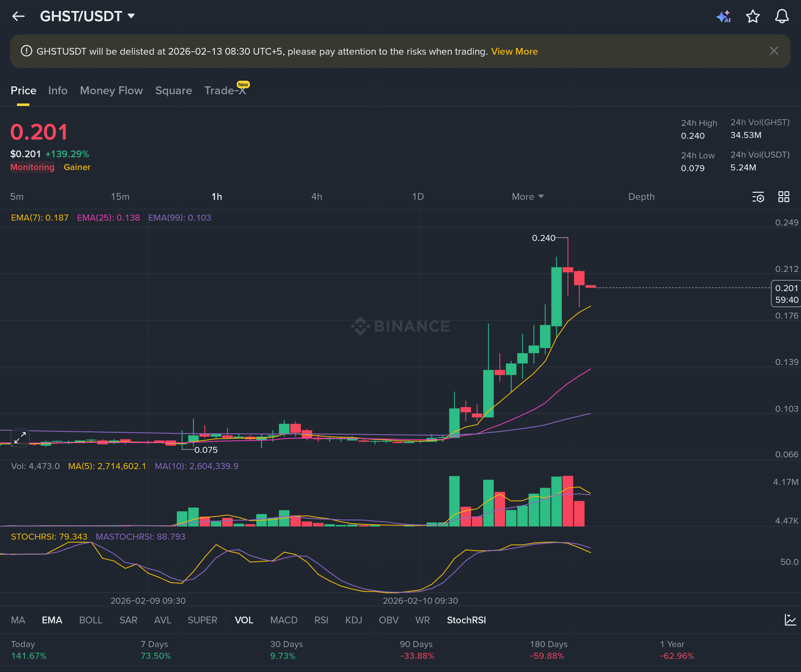Open the grid layout icon
Screen dimensions: 801x672
pos(783,197)
